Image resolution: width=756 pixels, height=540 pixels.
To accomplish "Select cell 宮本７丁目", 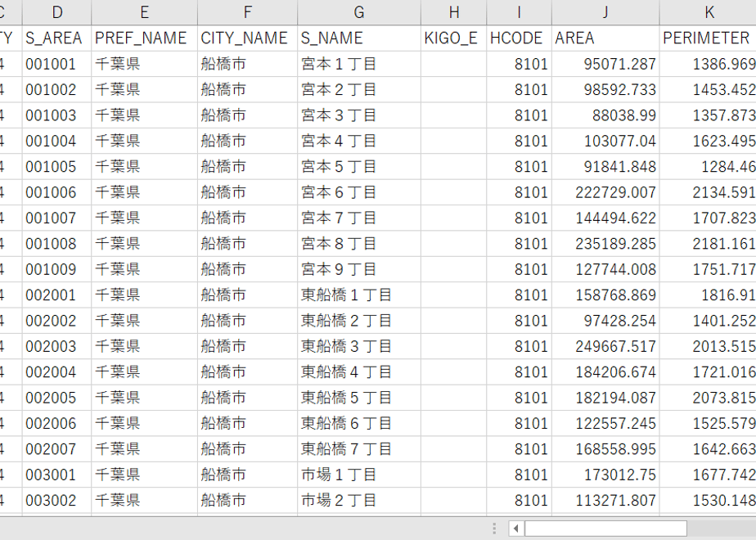I will [x=359, y=218].
